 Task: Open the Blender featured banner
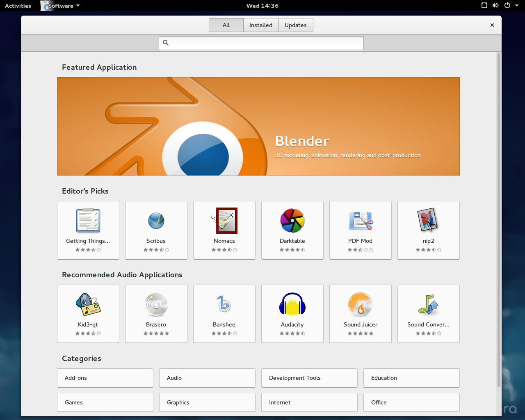(x=258, y=126)
